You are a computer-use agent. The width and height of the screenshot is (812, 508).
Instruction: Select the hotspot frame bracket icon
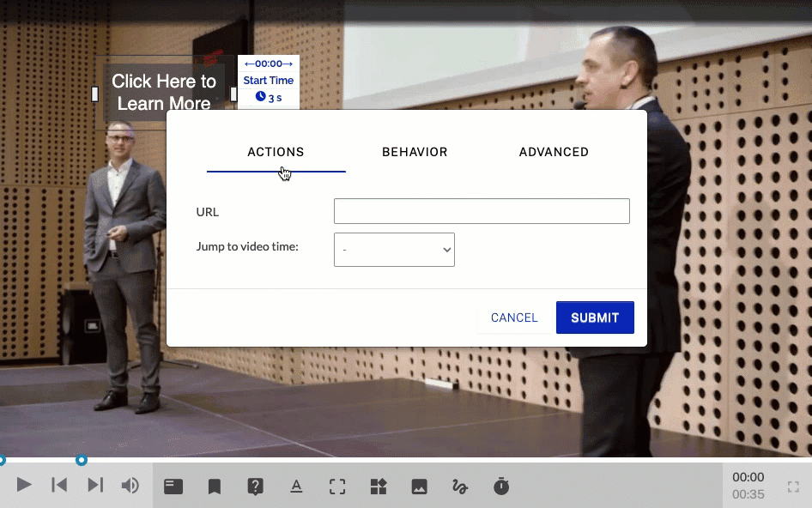[337, 487]
